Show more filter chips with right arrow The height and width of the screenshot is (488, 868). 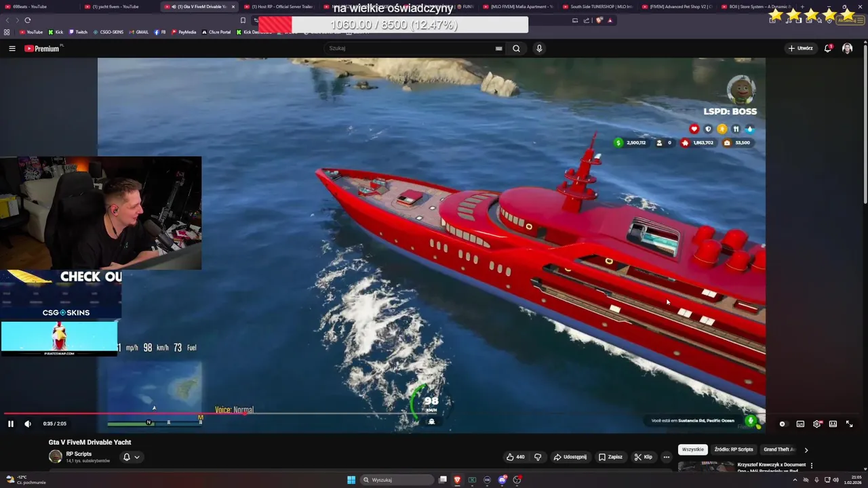tap(806, 449)
